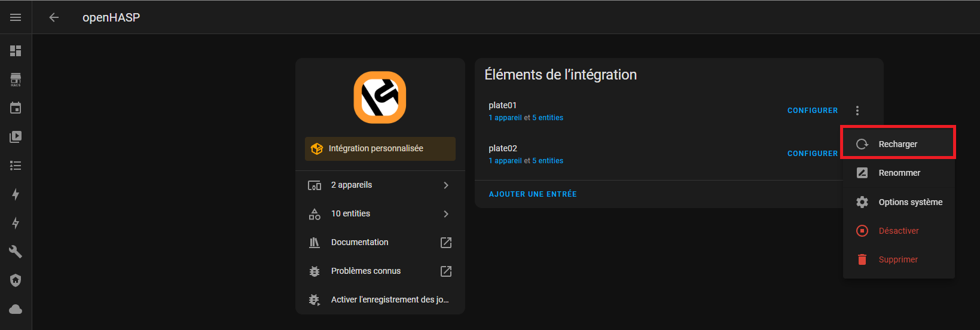Go back with the arrow icon
Image resolution: width=980 pixels, height=330 pixels.
54,17
